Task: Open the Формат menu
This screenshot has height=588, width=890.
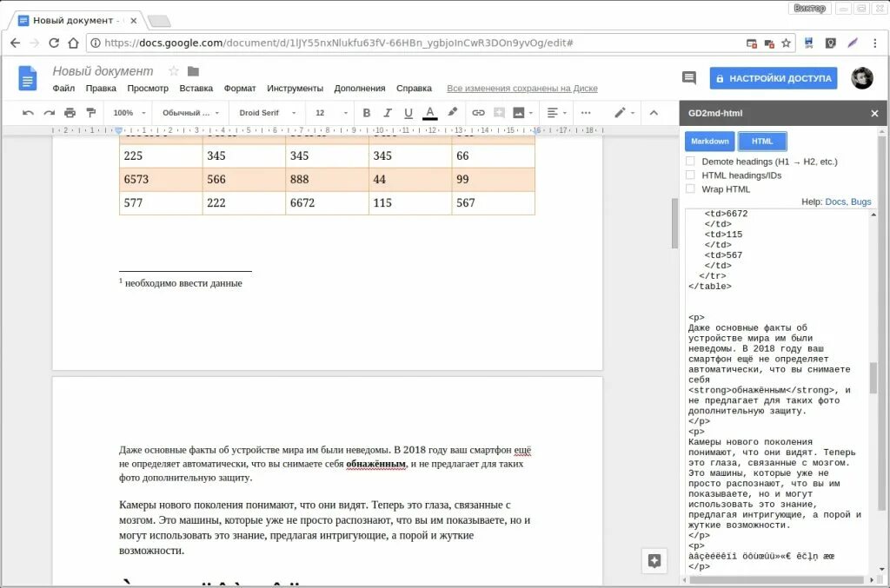Action: click(x=240, y=89)
